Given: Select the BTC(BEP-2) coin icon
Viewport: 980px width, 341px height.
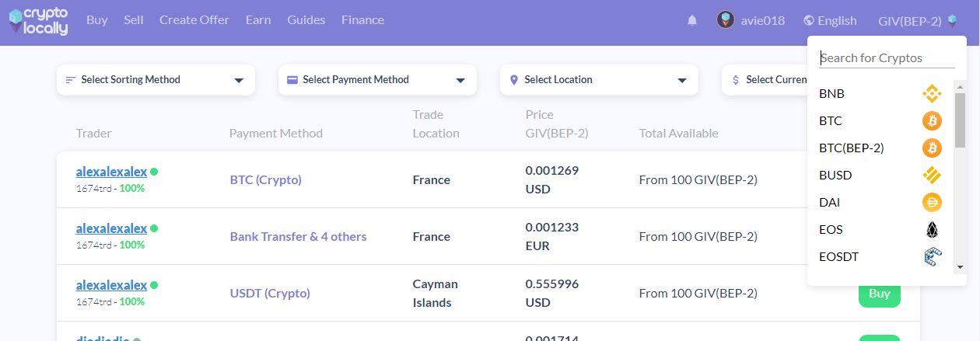Looking at the screenshot, I should coord(932,148).
